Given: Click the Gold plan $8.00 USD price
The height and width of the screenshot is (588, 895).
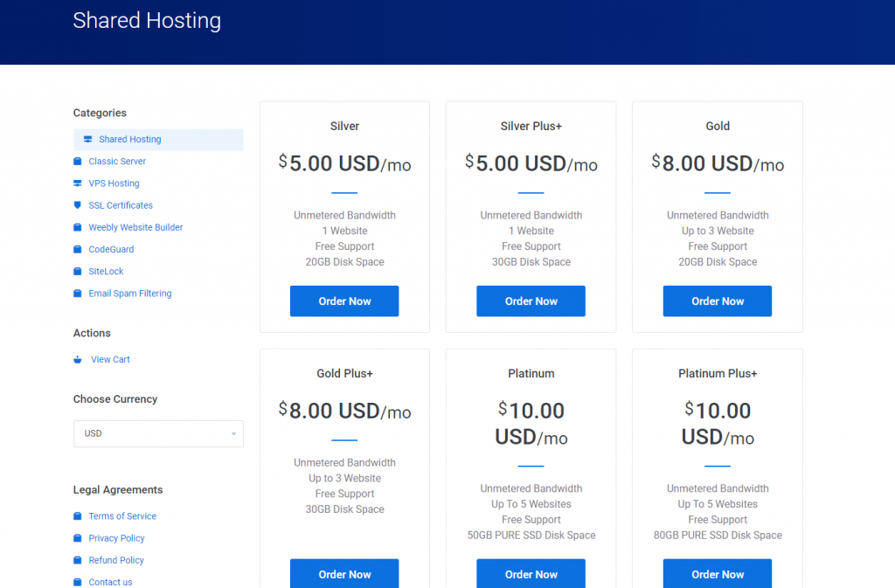Looking at the screenshot, I should pyautogui.click(x=718, y=163).
